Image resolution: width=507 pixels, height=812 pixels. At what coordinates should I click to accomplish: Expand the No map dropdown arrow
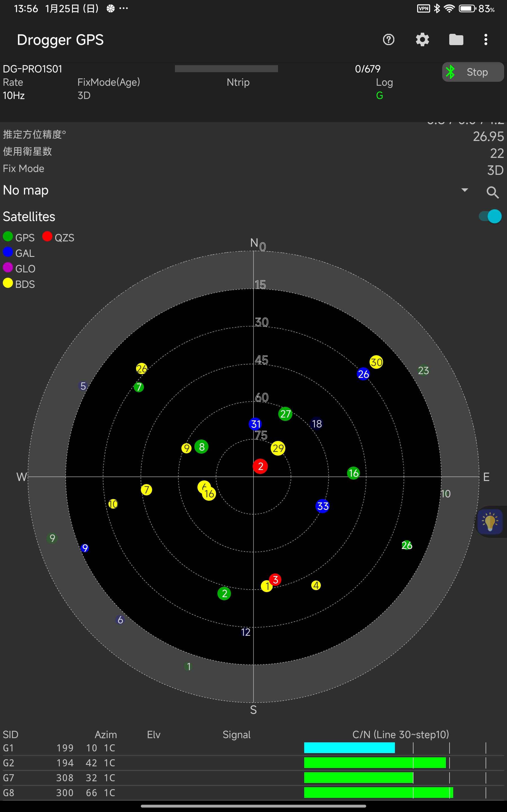[464, 190]
